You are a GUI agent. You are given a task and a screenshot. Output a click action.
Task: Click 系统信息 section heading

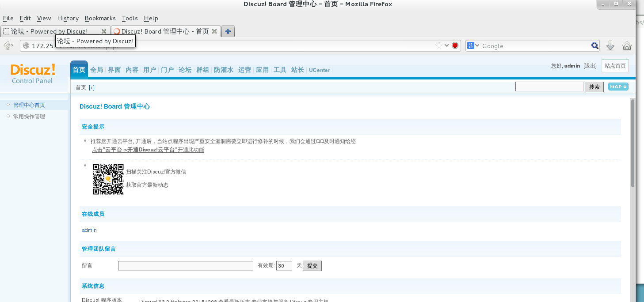click(93, 286)
